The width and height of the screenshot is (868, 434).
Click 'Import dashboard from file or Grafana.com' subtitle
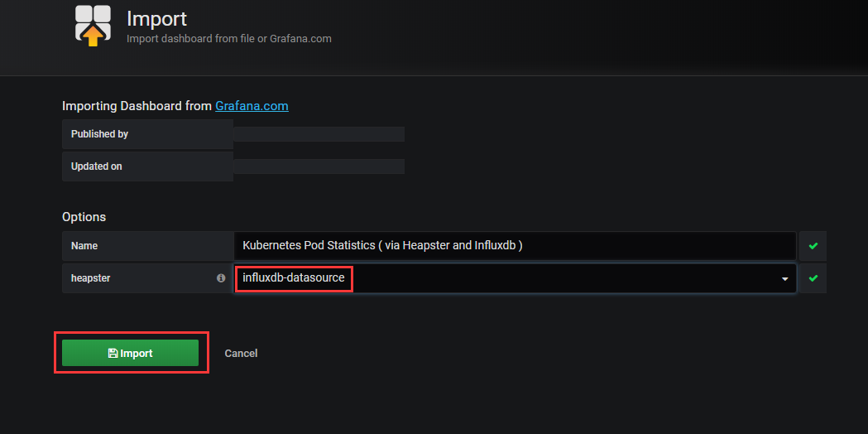point(228,39)
